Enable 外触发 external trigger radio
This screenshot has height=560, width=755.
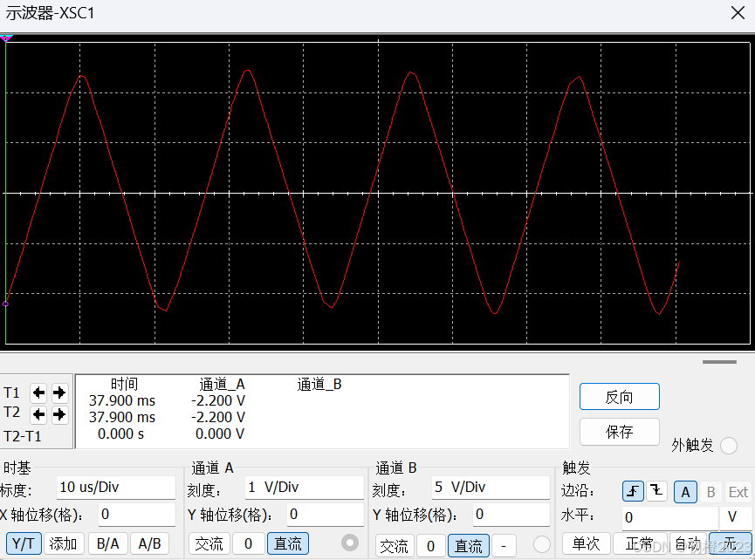pos(729,446)
